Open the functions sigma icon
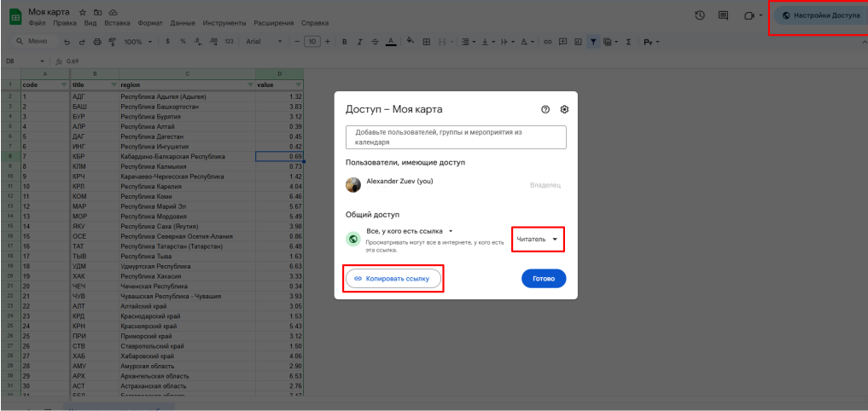 [x=628, y=42]
